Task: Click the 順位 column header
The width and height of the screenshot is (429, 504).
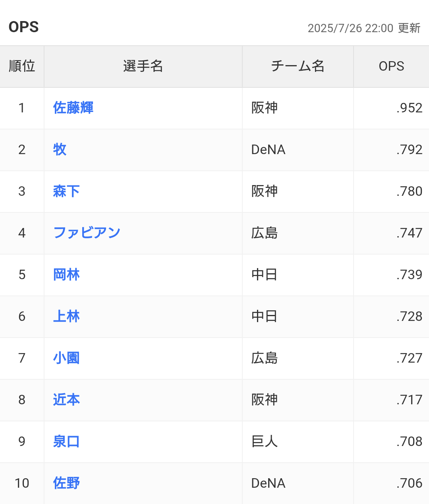Action: (22, 66)
